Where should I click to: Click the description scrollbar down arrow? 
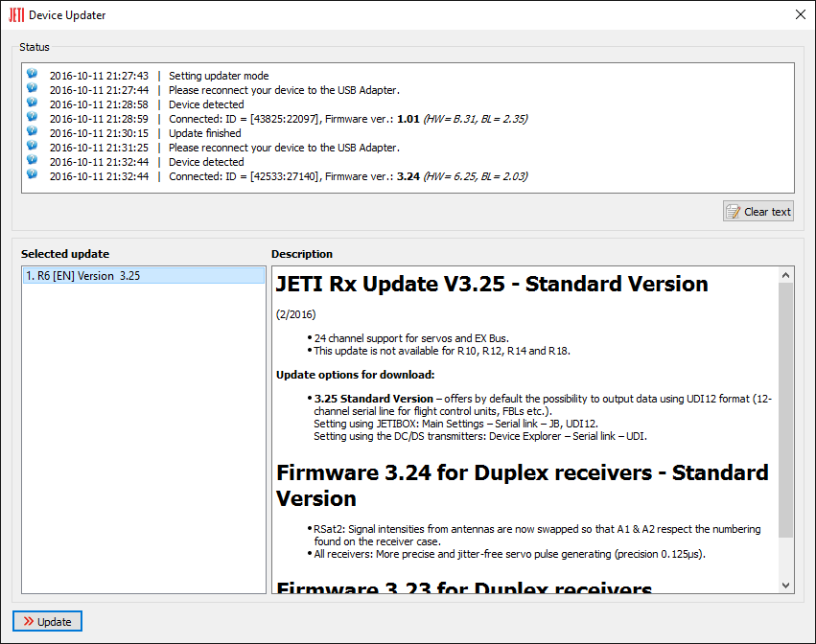click(x=786, y=586)
